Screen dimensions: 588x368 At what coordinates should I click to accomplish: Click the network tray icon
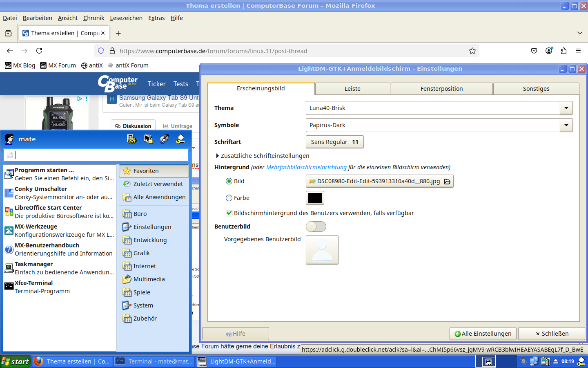click(534, 361)
